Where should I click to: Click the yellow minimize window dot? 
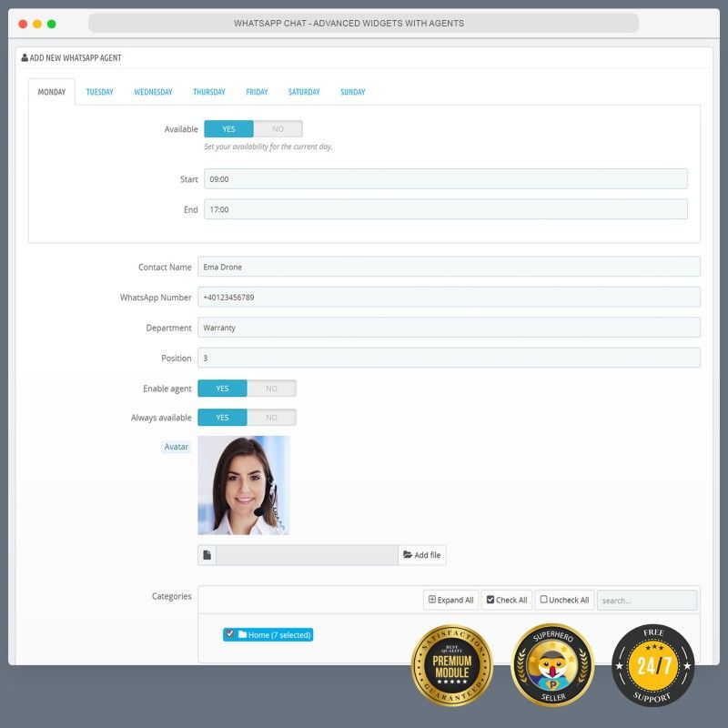[x=37, y=24]
